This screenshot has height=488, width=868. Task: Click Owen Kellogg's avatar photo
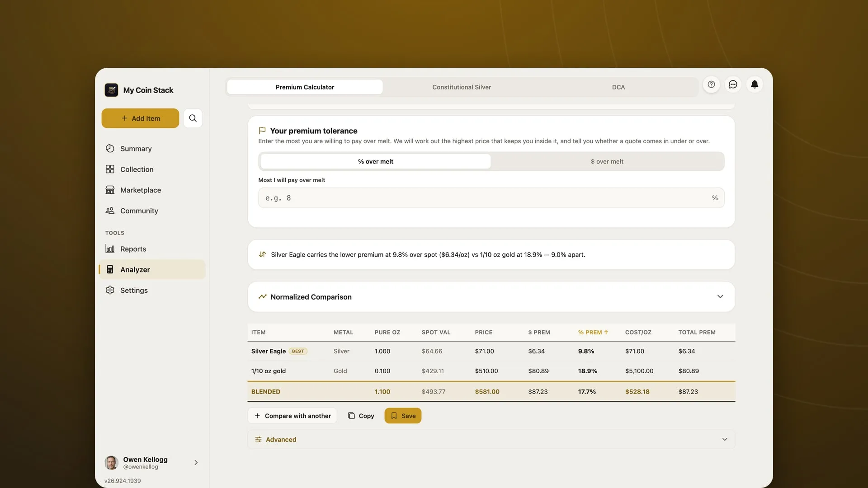(111, 463)
